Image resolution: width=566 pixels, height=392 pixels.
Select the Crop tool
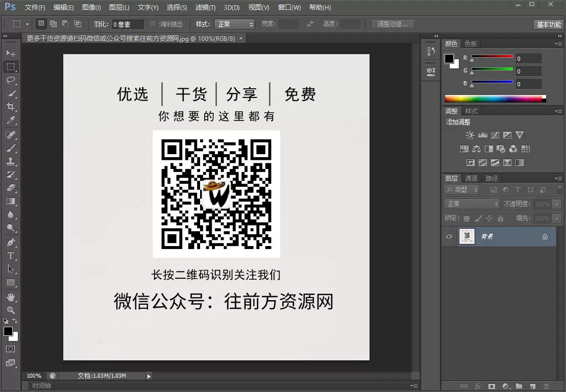pyautogui.click(x=11, y=107)
